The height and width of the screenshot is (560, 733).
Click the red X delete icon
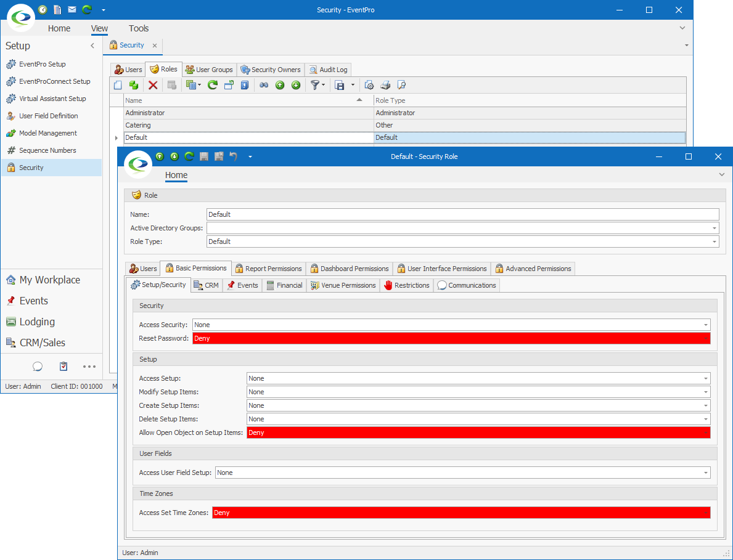tap(153, 85)
